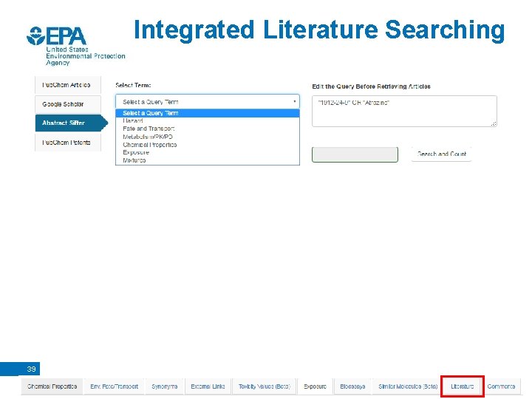532x399 pixels.
Task: Open the External Links tab
Action: [208, 386]
